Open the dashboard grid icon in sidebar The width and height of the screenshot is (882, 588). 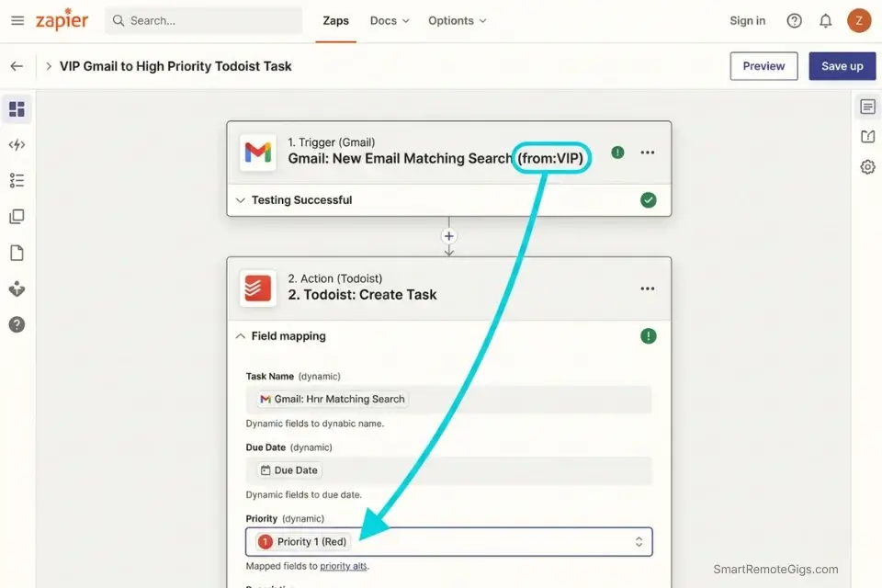(17, 109)
